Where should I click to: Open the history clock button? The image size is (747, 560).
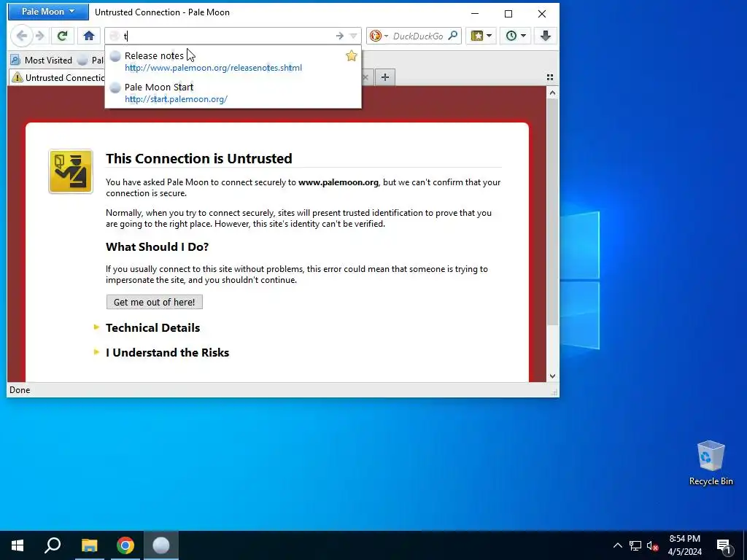point(511,36)
